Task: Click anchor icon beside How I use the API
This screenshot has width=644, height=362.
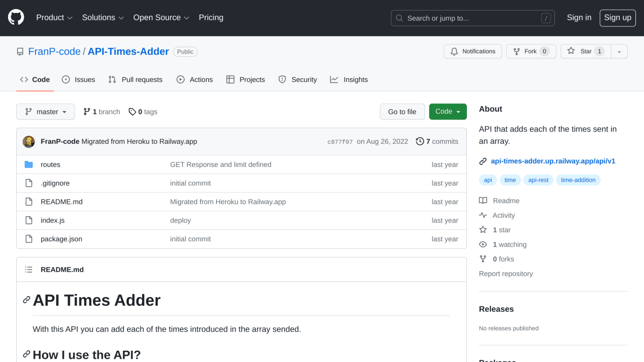Action: [x=26, y=354]
